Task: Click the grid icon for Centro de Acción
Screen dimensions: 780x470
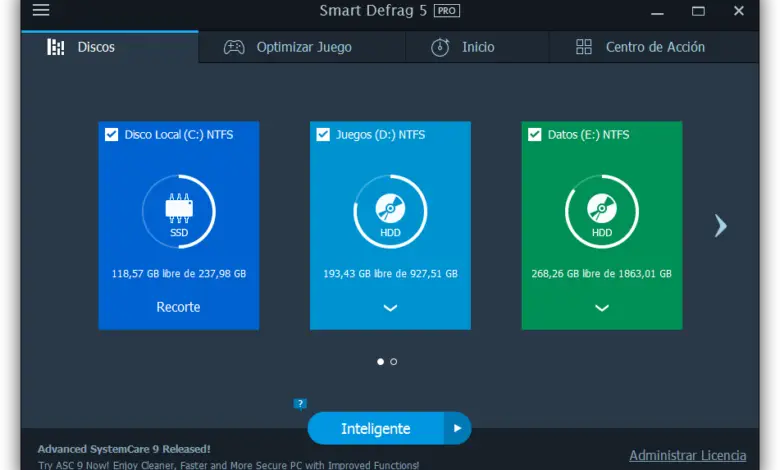Action: [x=584, y=47]
